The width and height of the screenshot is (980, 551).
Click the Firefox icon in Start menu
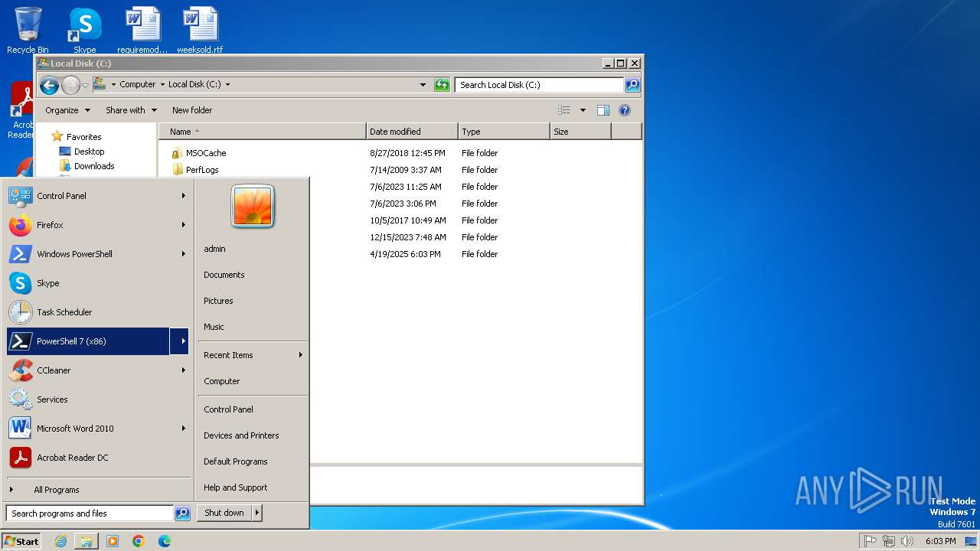21,225
